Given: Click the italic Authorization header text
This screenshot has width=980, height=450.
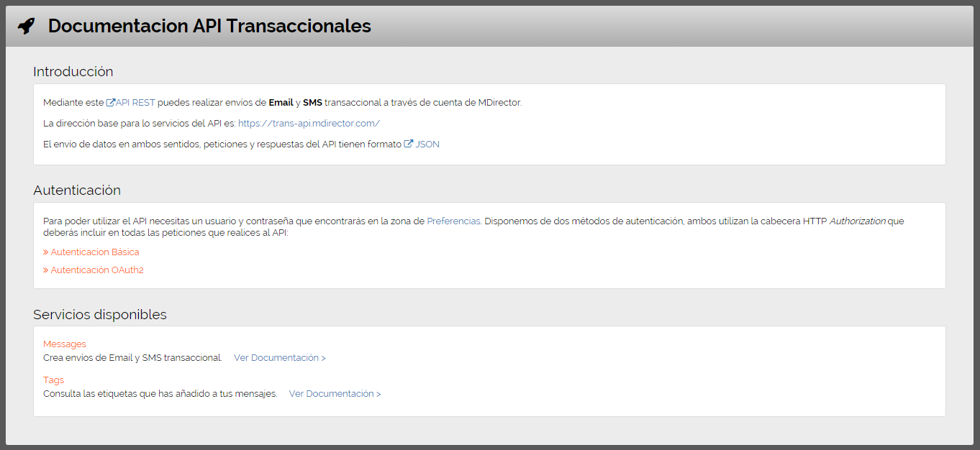Looking at the screenshot, I should [x=857, y=221].
